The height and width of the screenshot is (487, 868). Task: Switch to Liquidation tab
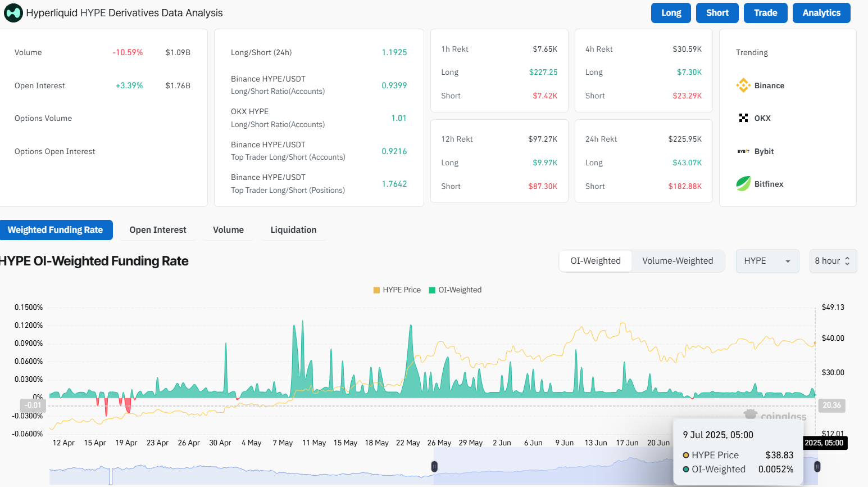[293, 230]
